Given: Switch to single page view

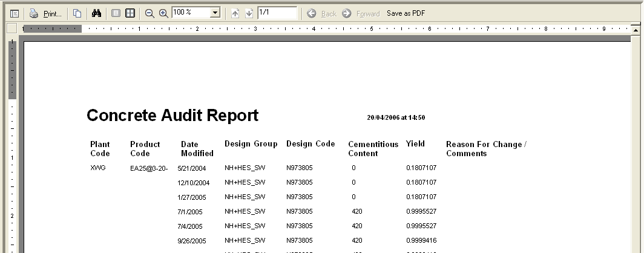Looking at the screenshot, I should coord(116,13).
